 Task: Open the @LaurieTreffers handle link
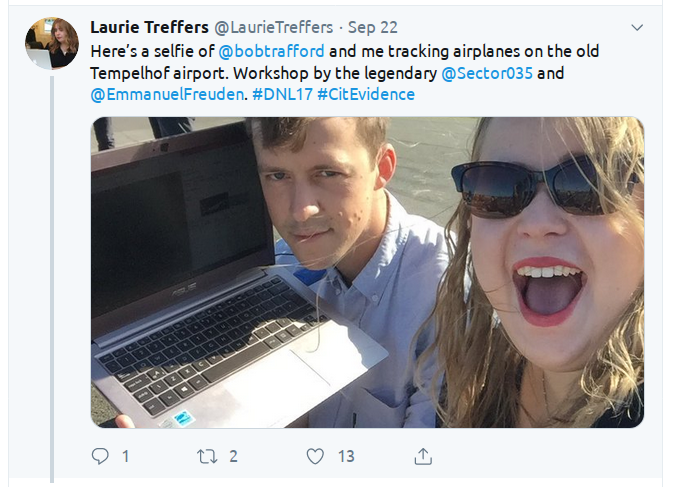point(273,27)
